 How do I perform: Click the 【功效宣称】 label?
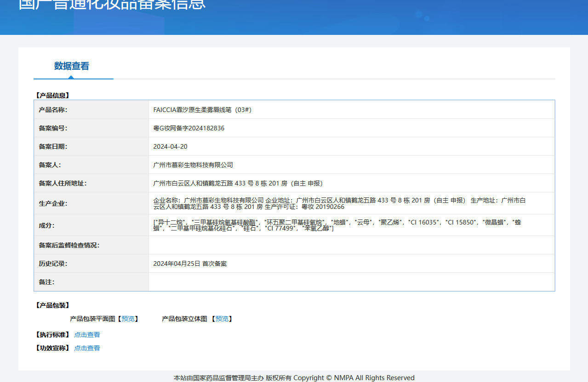52,348
